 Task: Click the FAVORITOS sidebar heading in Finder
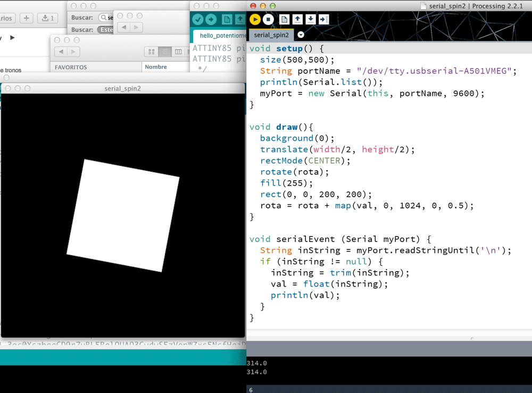point(71,67)
